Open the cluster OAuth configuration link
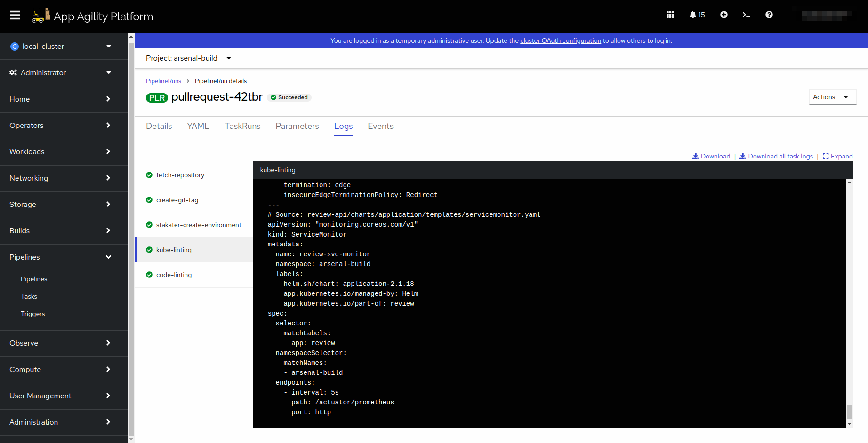The height and width of the screenshot is (443, 868). pos(560,40)
